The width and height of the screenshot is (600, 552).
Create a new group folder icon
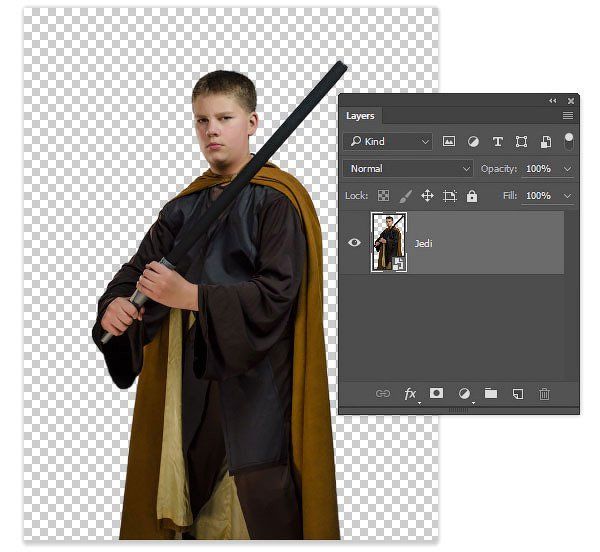point(491,393)
